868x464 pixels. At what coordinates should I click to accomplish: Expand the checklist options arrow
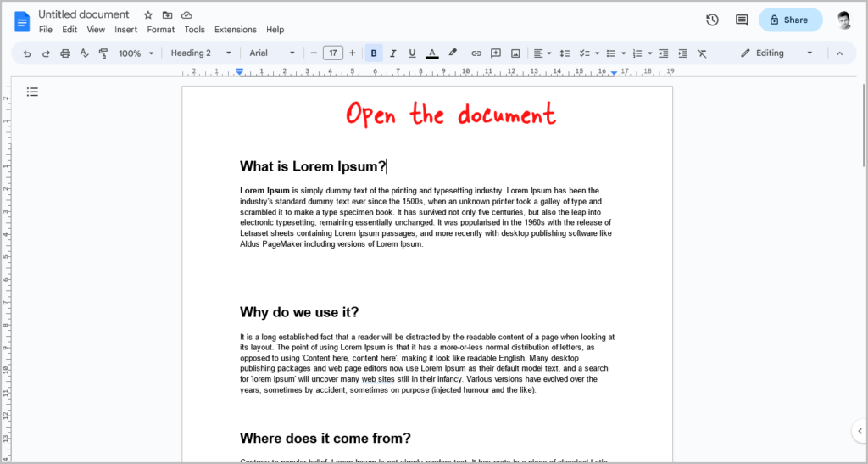point(598,53)
